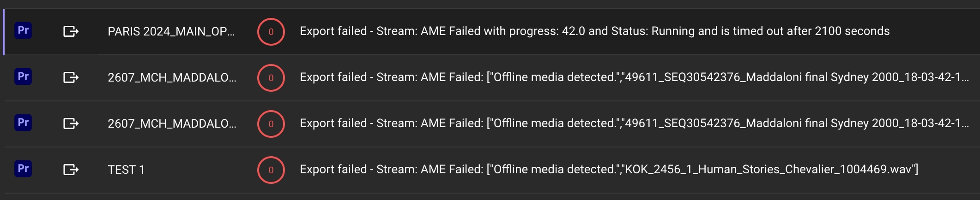Click red 0 circle in second 2607_MCH_MADDALO row
This screenshot has width=980, height=200.
pyautogui.click(x=271, y=124)
